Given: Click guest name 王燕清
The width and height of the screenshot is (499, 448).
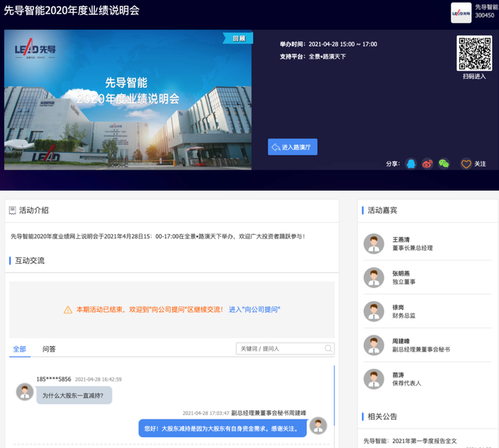Looking at the screenshot, I should point(401,240).
